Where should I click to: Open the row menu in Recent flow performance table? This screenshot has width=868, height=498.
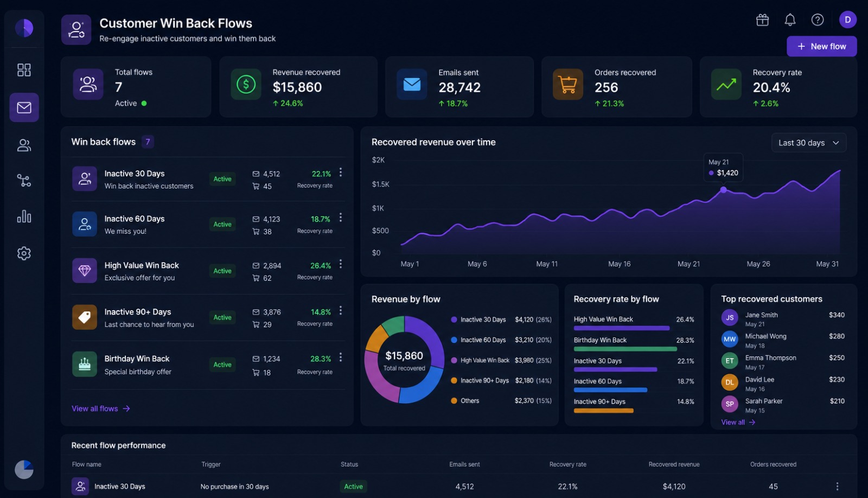(x=837, y=487)
